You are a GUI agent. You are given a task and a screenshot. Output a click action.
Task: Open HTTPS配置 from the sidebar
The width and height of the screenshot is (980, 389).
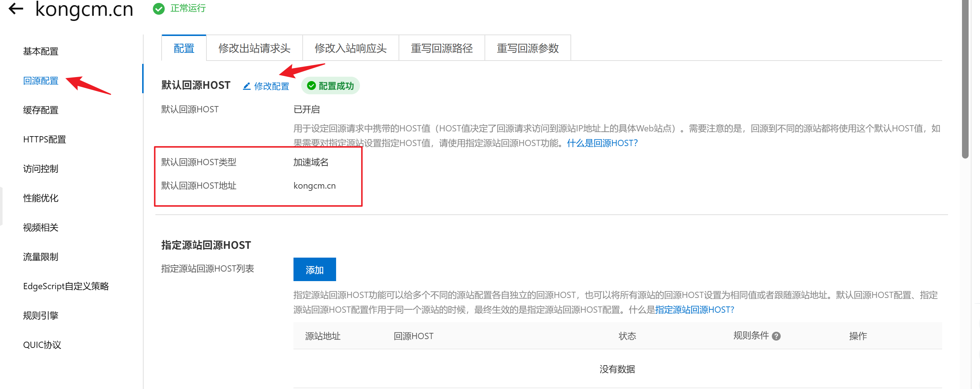[44, 139]
